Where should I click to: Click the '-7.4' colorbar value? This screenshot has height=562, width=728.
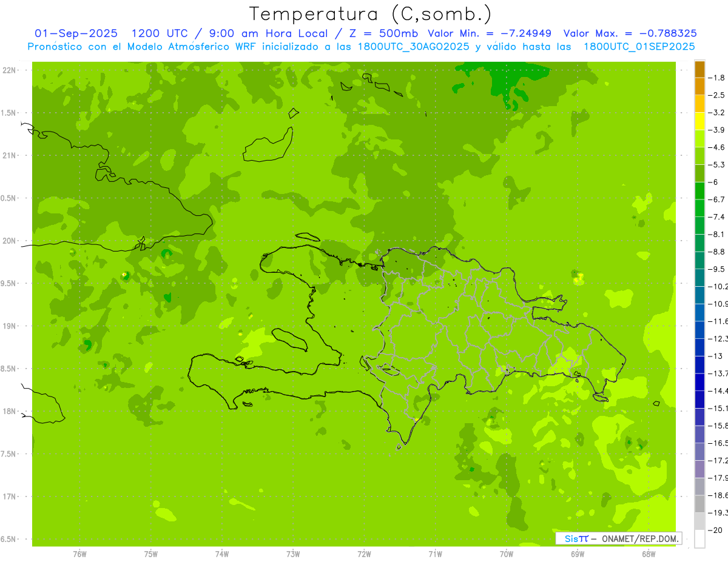point(717,216)
